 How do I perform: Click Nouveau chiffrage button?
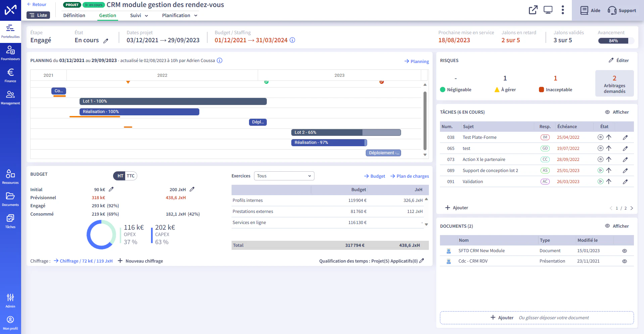point(141,261)
